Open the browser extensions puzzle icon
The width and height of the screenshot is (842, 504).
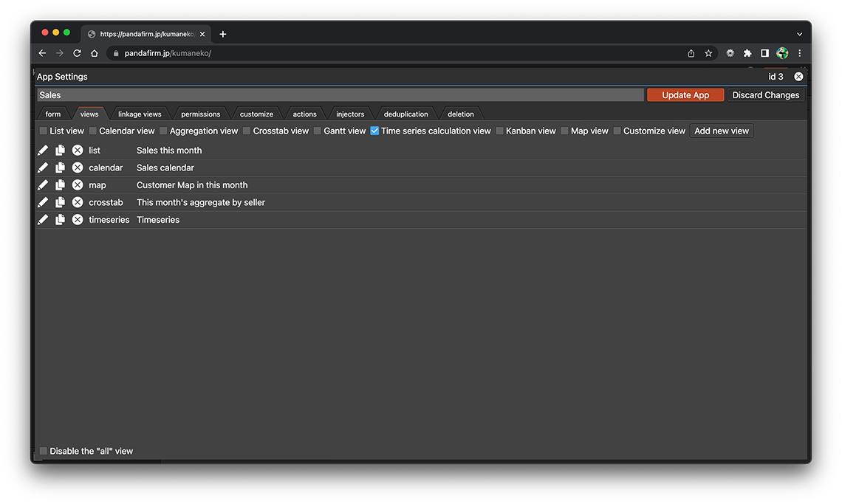(x=747, y=53)
